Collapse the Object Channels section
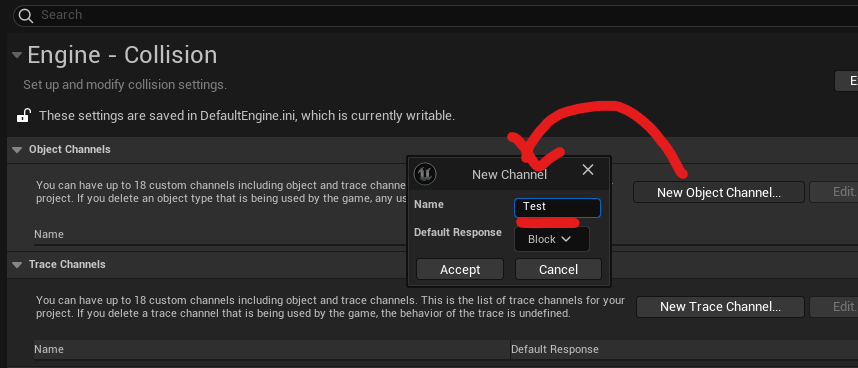This screenshot has height=368, width=858. [18, 150]
